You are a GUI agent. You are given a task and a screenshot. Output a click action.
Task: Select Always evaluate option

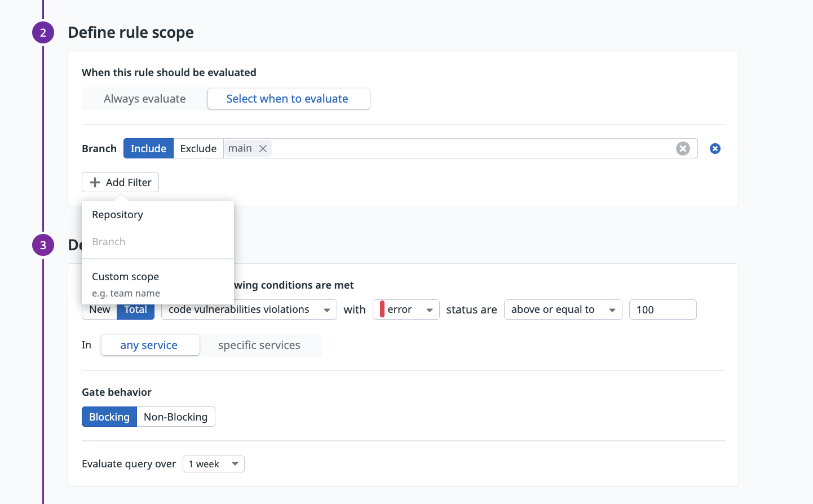coord(144,99)
